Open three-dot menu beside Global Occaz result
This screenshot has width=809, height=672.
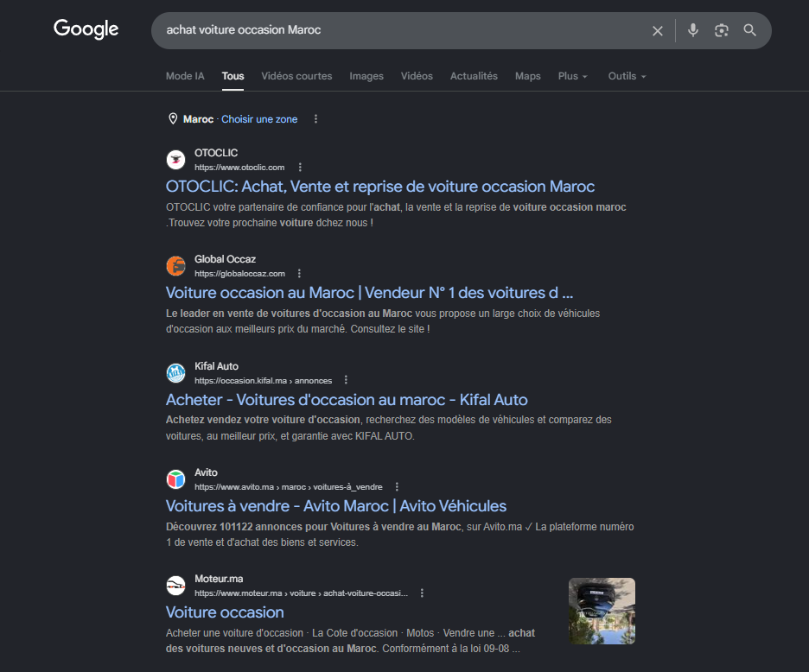(x=300, y=274)
